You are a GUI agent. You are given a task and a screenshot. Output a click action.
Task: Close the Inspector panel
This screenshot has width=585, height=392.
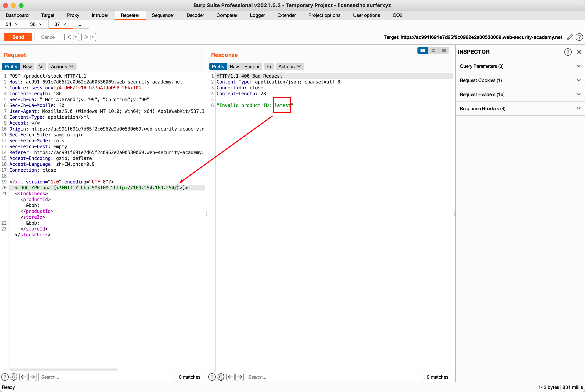[579, 52]
